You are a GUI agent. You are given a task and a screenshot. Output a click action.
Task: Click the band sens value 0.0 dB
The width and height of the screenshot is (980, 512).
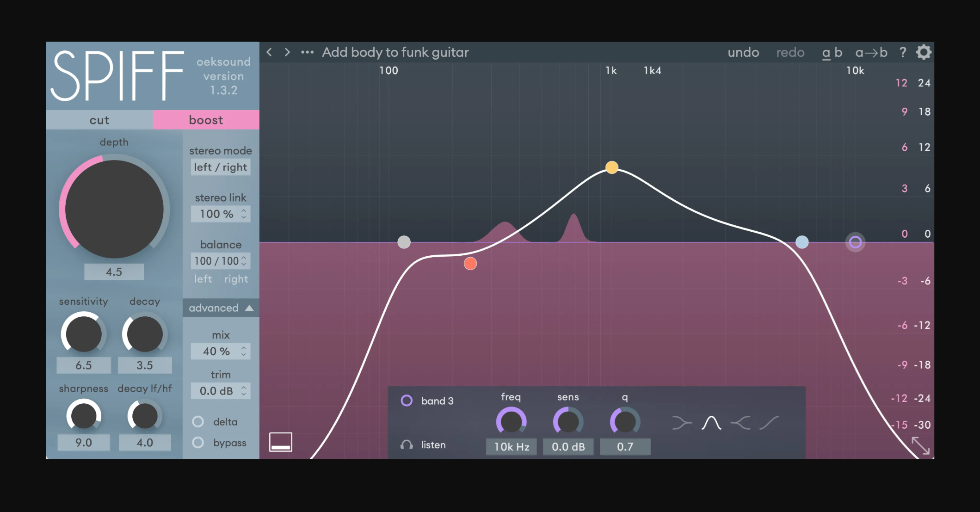568,447
